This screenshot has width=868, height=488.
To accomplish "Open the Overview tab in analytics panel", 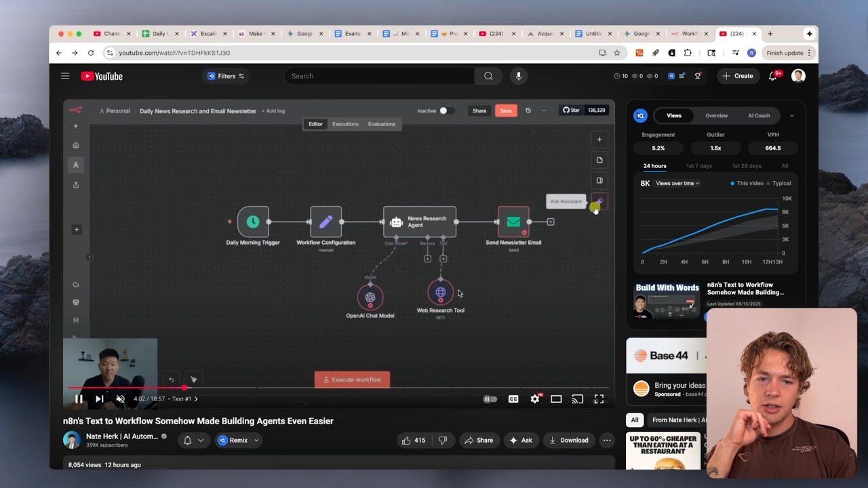I will [716, 116].
